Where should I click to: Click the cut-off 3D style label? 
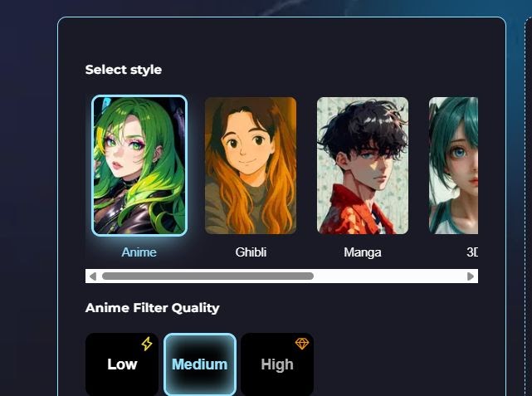472,252
